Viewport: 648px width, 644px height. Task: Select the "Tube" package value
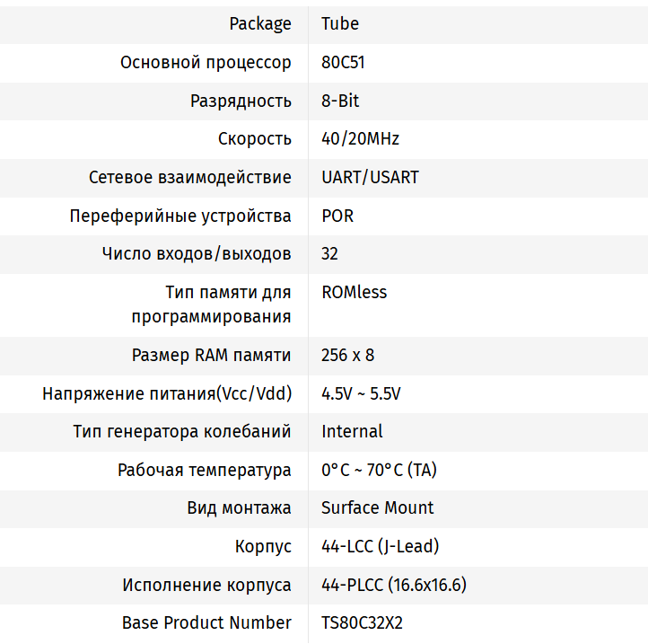340,24
